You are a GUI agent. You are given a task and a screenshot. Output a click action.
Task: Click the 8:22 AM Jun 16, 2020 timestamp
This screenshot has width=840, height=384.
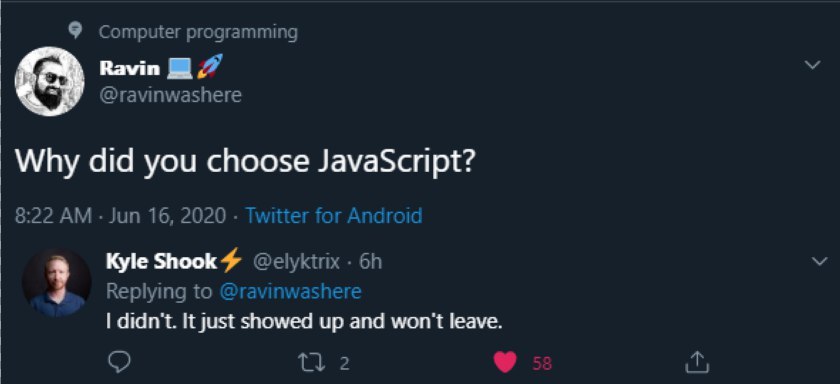click(x=121, y=216)
